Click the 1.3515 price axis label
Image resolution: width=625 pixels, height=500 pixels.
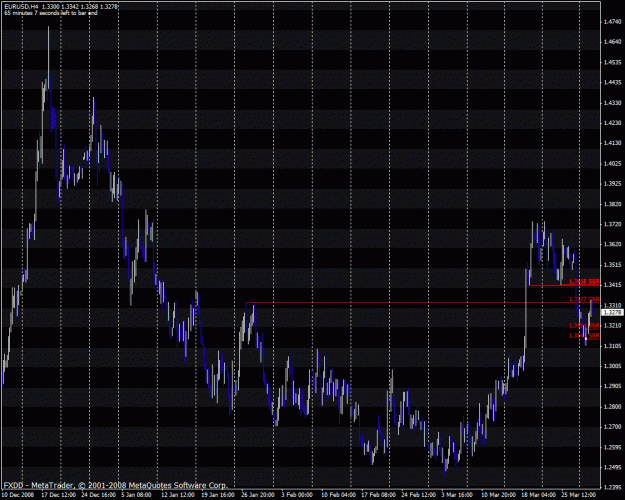pos(613,265)
